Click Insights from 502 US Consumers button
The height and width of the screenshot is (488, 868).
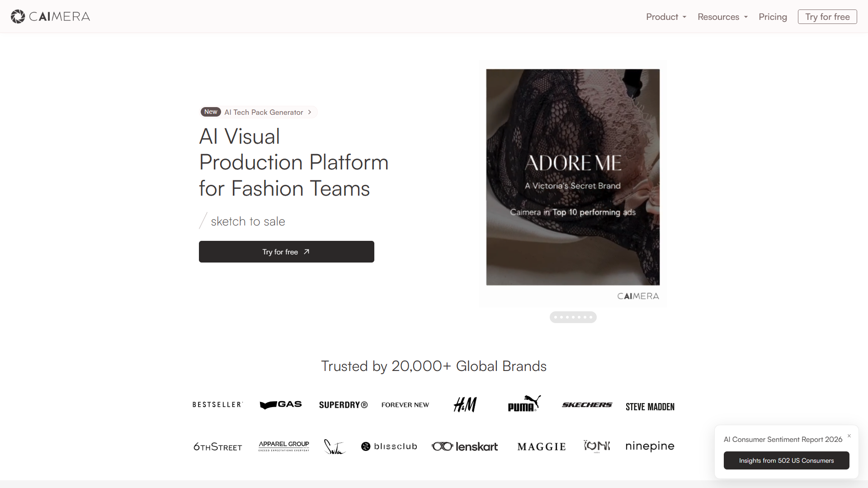pos(786,460)
